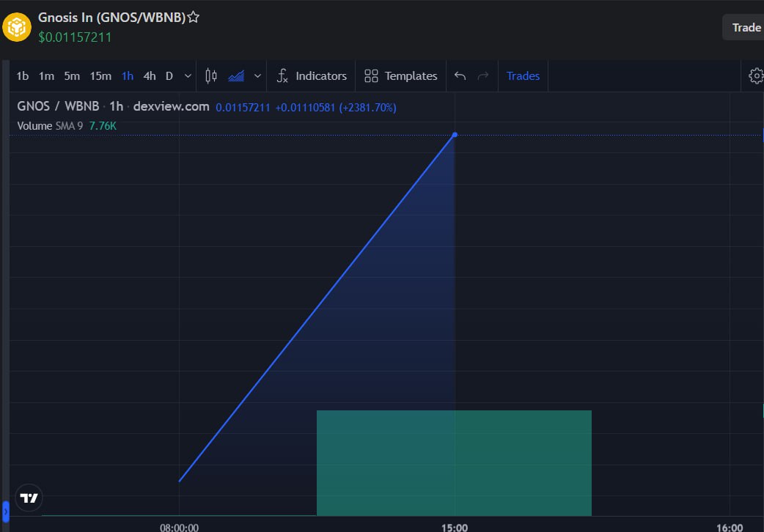Switch to the 4h timeframe
Viewport: 764px width, 532px height.
tap(150, 76)
